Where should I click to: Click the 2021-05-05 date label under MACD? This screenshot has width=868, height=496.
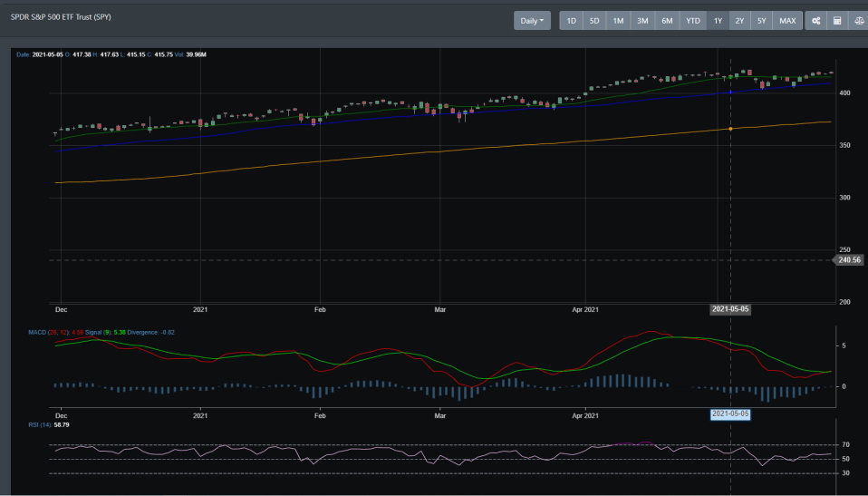click(730, 413)
